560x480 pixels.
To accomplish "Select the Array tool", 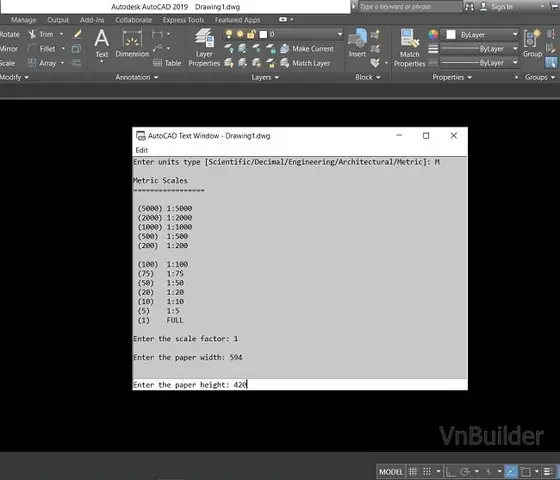I will point(42,63).
